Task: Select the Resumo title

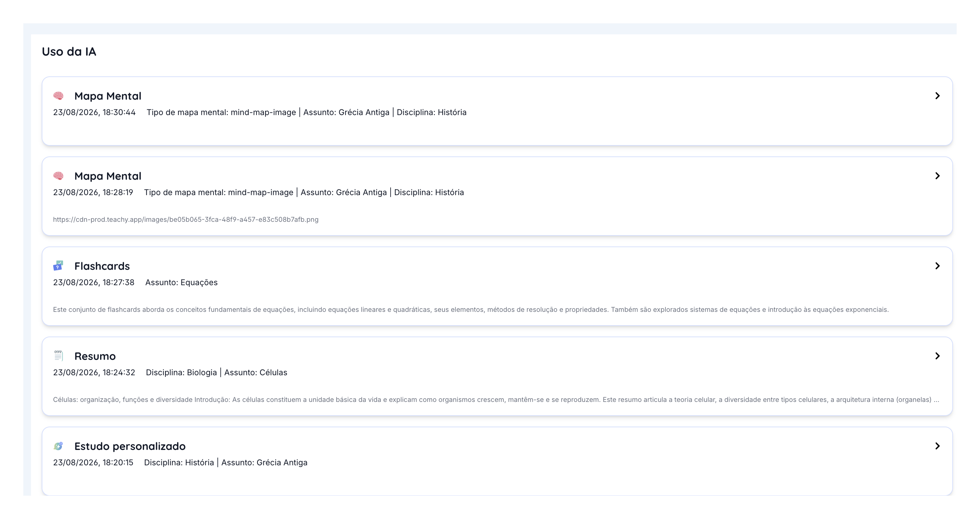Action: 95,356
